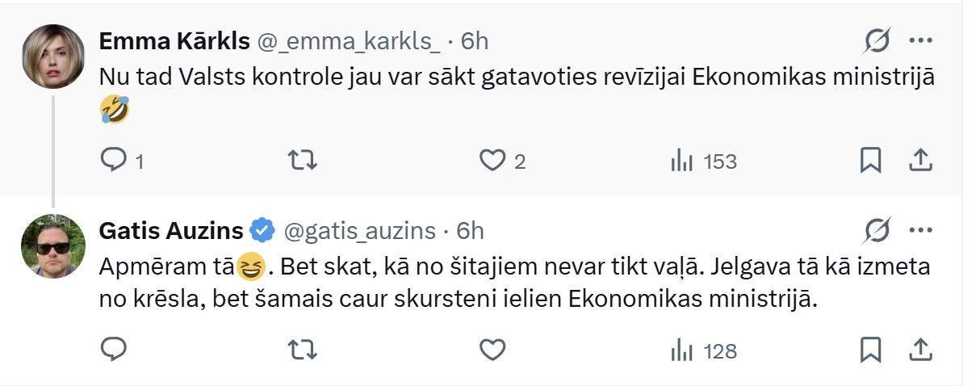Open Gatis Auzins display name link

(x=170, y=231)
